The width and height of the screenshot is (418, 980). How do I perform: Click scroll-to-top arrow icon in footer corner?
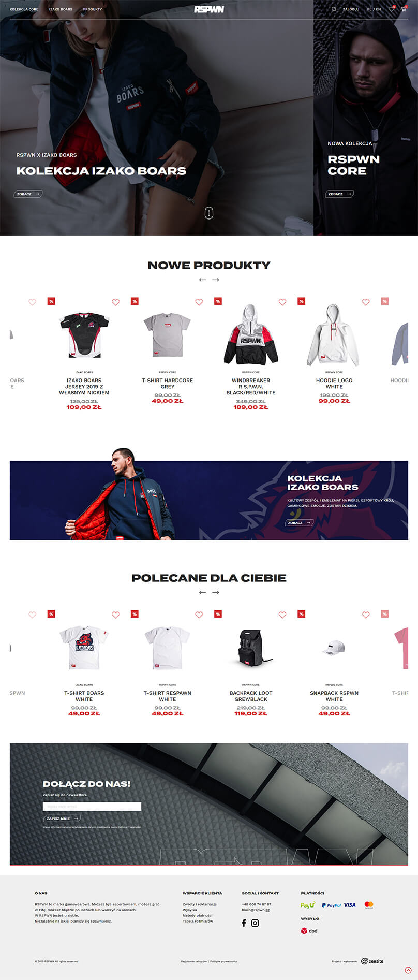pos(408,970)
